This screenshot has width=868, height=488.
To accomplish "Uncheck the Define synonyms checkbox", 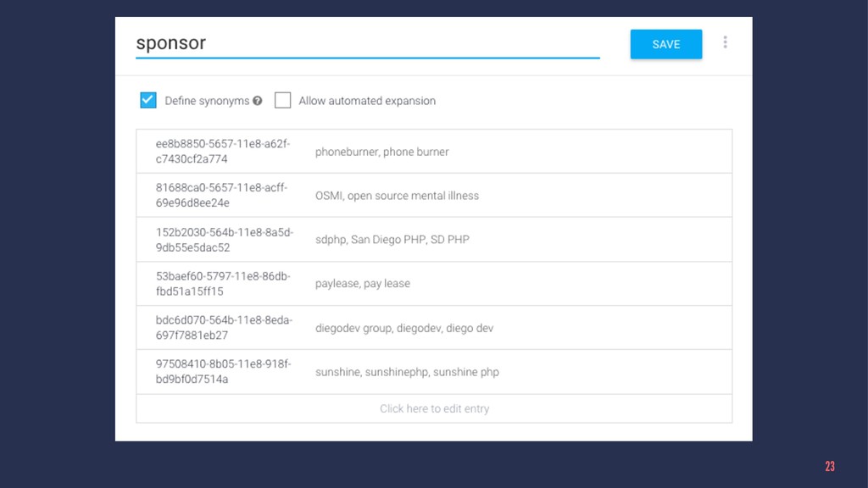I will 147,100.
